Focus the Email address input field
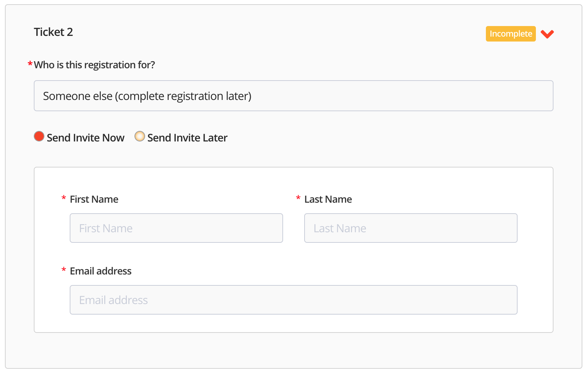Screen dimensions: 588x373 (293, 300)
